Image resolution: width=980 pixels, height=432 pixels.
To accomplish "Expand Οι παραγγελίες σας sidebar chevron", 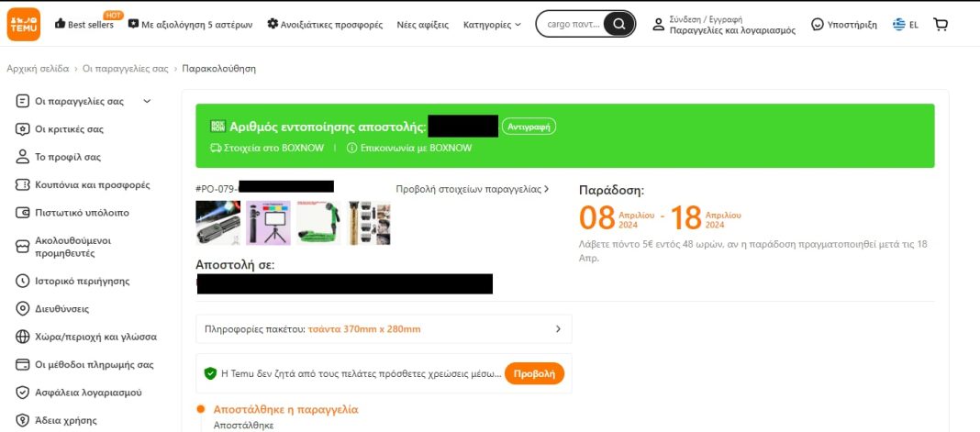I will pyautogui.click(x=148, y=101).
